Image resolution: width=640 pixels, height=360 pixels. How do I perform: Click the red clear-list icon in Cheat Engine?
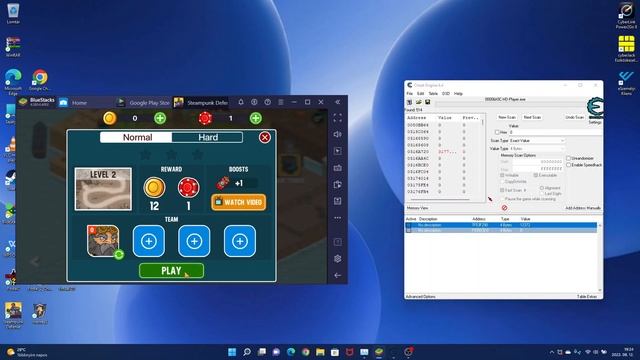click(x=504, y=208)
